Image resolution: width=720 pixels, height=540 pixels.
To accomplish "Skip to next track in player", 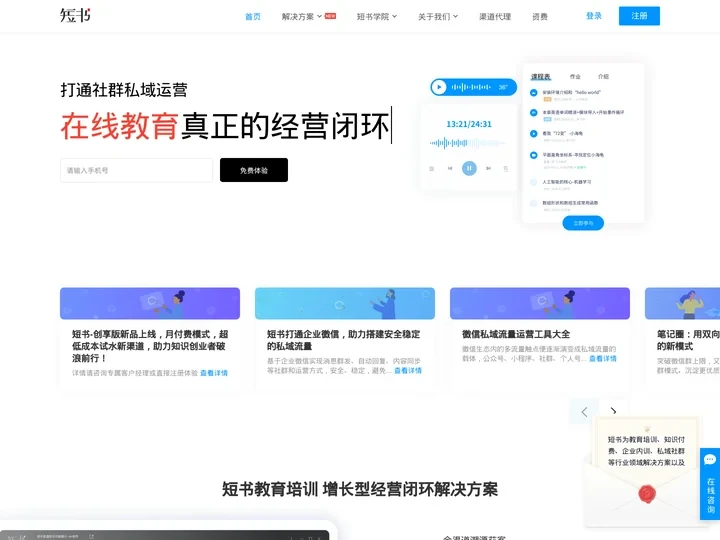I will pyautogui.click(x=488, y=169).
